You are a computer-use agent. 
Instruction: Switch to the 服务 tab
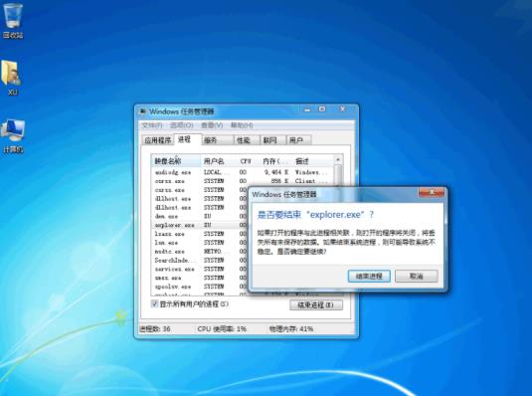pos(217,140)
